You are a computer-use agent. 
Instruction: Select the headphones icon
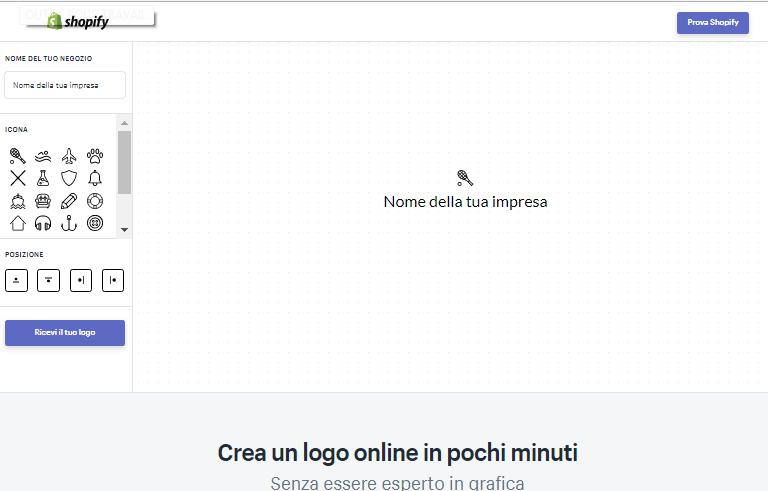coord(43,223)
